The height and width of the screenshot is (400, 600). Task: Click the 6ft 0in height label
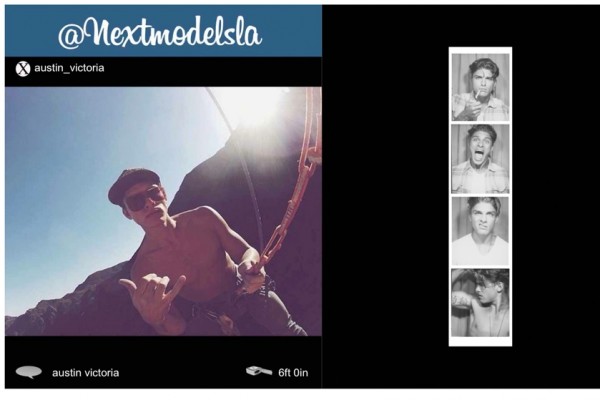pos(293,373)
